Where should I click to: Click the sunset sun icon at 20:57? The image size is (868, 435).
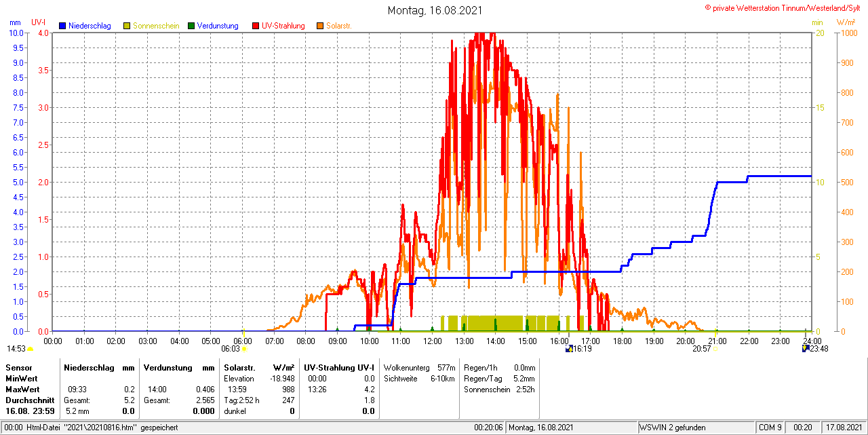[x=715, y=349]
